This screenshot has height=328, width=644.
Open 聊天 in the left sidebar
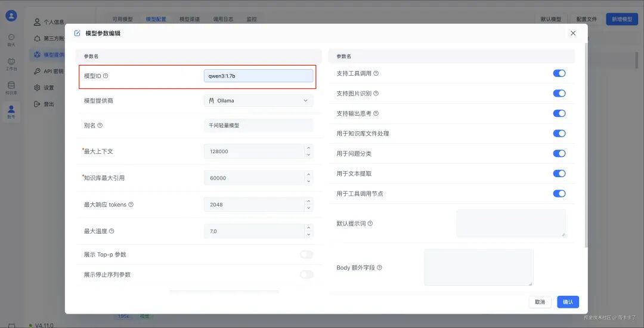coord(11,40)
